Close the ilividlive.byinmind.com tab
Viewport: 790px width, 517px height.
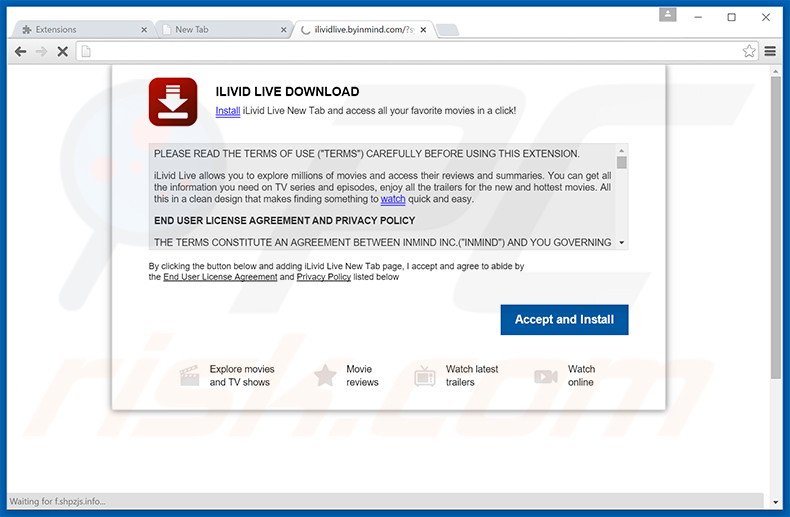(423, 30)
